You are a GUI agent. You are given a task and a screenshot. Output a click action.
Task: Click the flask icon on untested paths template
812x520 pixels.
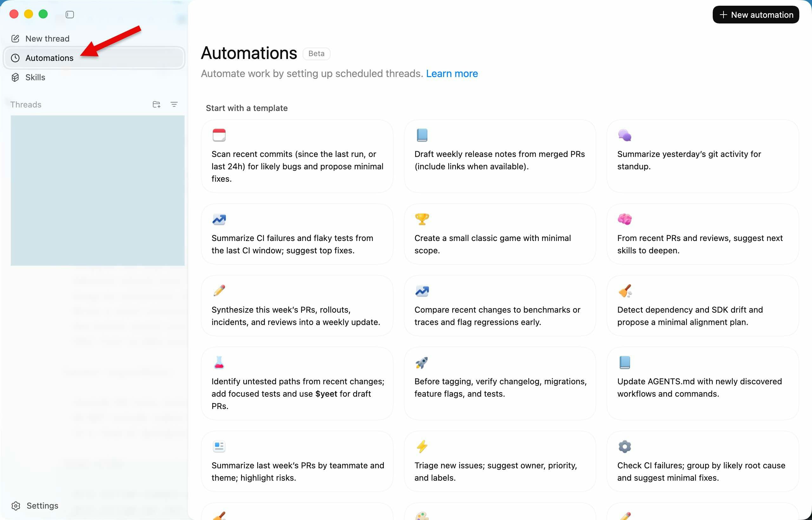coord(219,362)
